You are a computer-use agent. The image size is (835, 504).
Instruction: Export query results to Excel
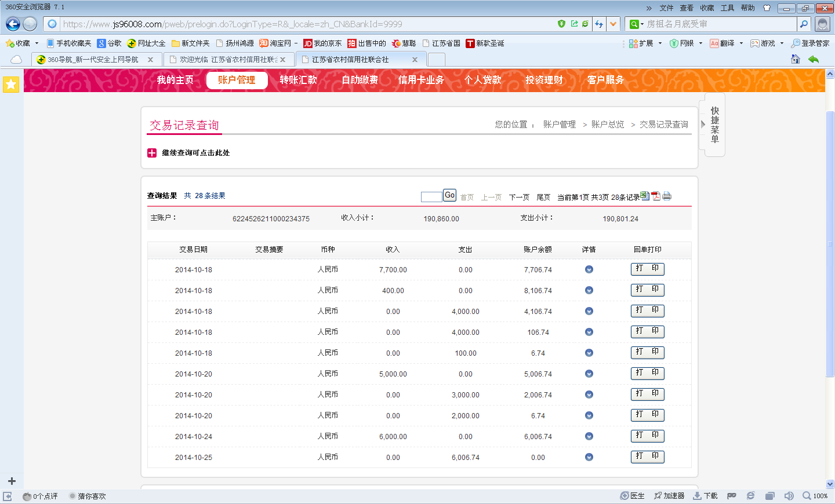pos(645,196)
